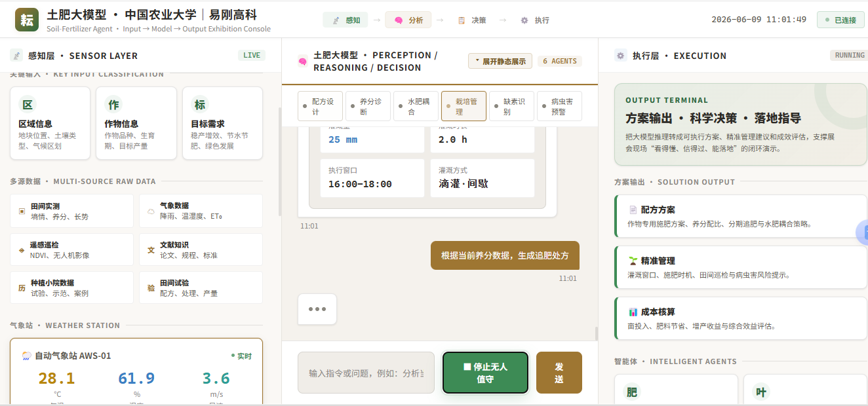This screenshot has height=406, width=868.
Task: Switch to the 水肥耦合 agent tab
Action: (416, 106)
